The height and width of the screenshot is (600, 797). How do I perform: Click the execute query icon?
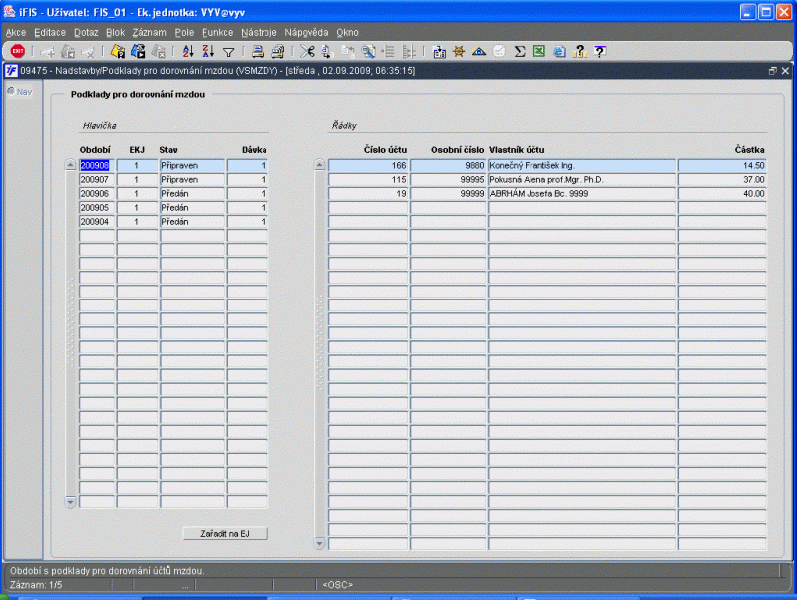click(138, 51)
